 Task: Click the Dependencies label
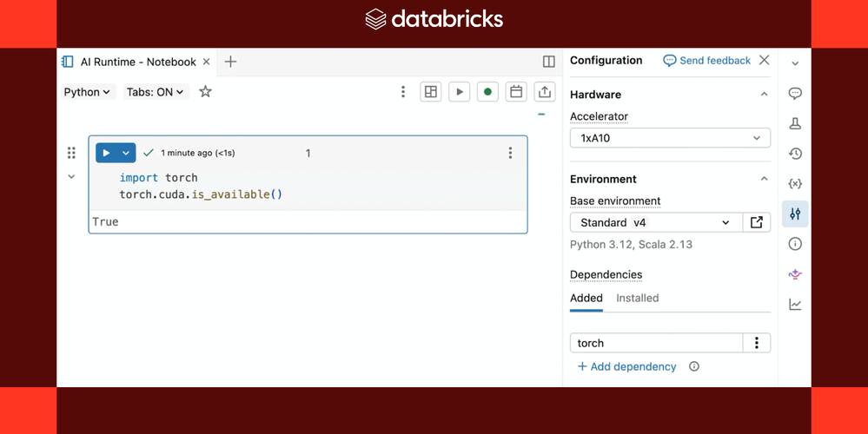pos(606,275)
